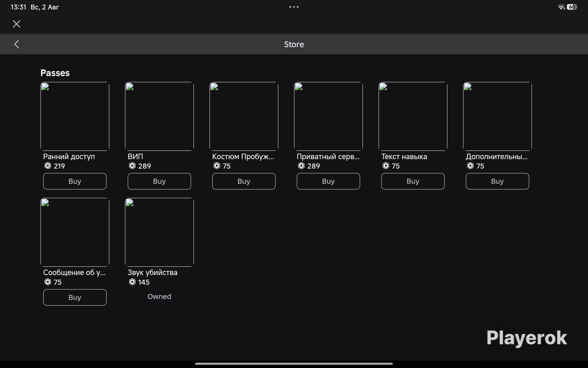The image size is (588, 368).
Task: Click the Robux icon under Текст навыка
Action: click(x=386, y=166)
